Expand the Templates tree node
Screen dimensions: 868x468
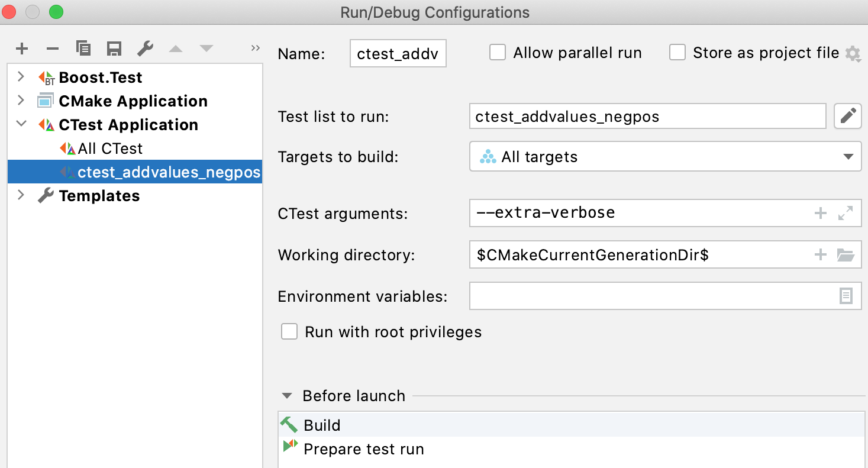pos(21,195)
